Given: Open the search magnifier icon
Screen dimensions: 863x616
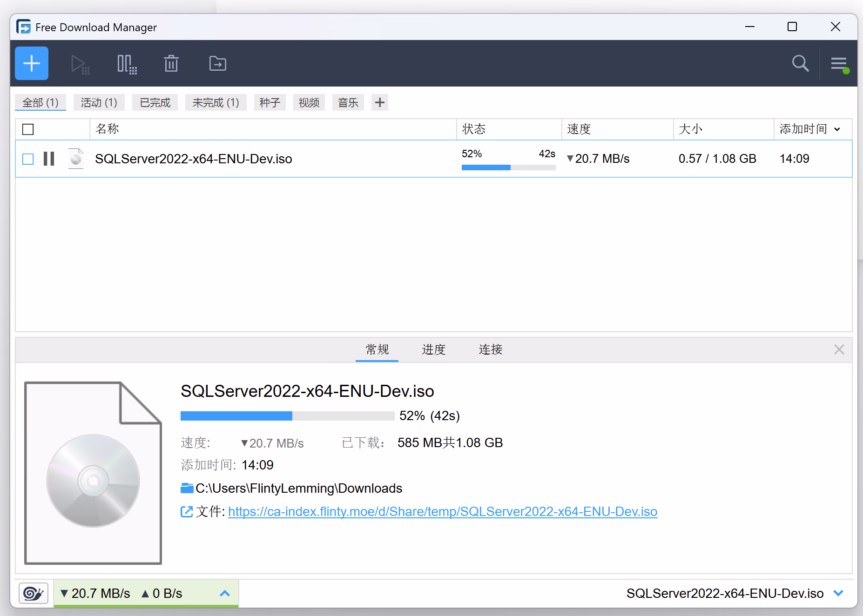Looking at the screenshot, I should point(800,63).
